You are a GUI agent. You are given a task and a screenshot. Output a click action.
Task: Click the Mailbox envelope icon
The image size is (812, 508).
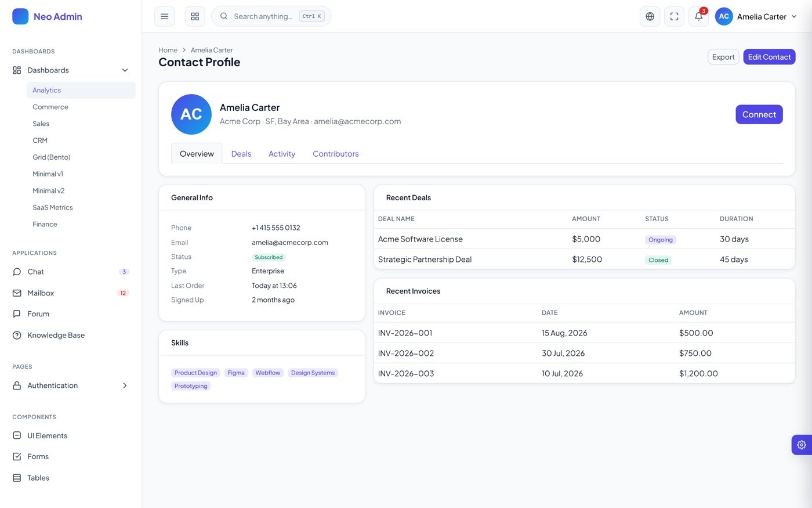17,293
